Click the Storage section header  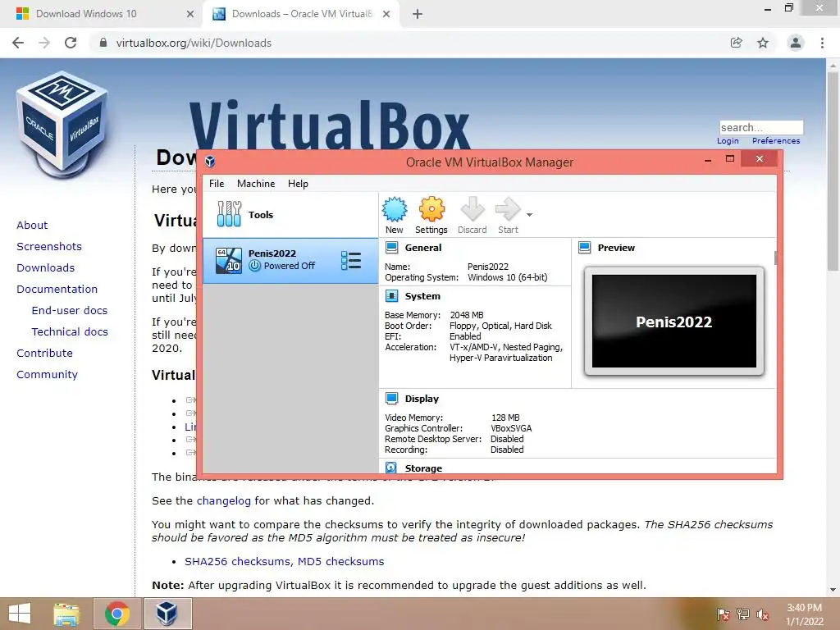tap(423, 468)
